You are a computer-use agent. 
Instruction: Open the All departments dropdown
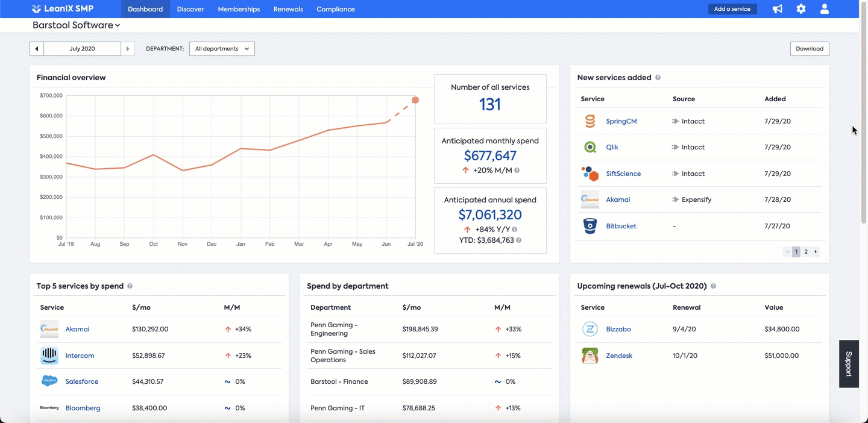pos(222,49)
